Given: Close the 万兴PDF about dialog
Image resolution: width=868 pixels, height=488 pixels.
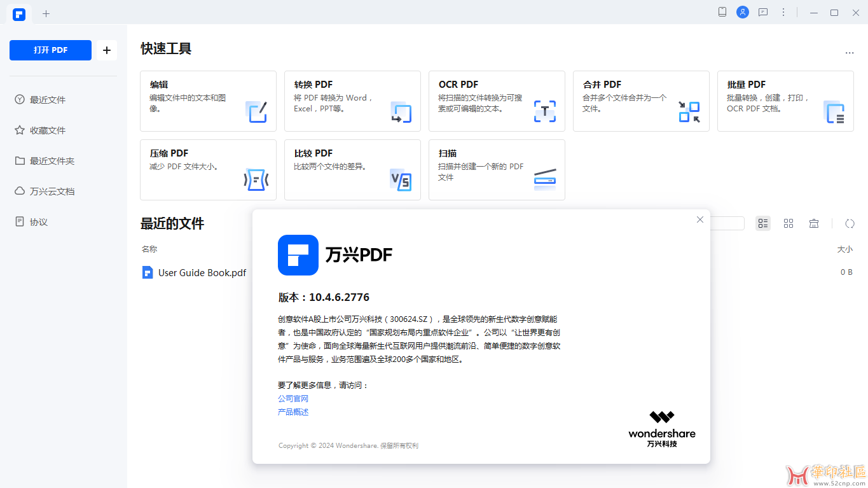Looking at the screenshot, I should 700,220.
